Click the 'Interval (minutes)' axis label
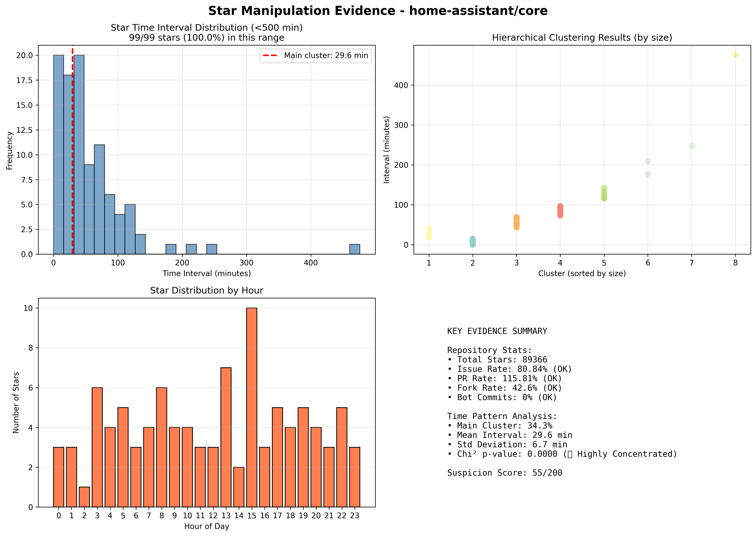 387,149
